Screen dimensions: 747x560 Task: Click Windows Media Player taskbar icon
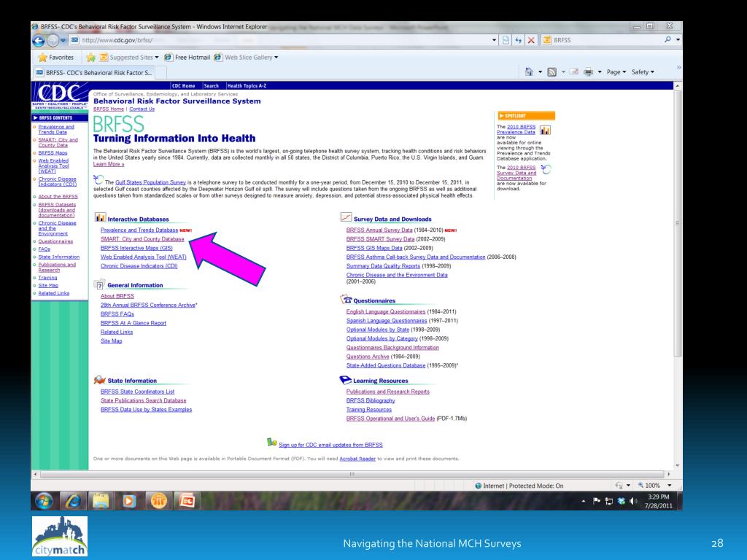[130, 501]
